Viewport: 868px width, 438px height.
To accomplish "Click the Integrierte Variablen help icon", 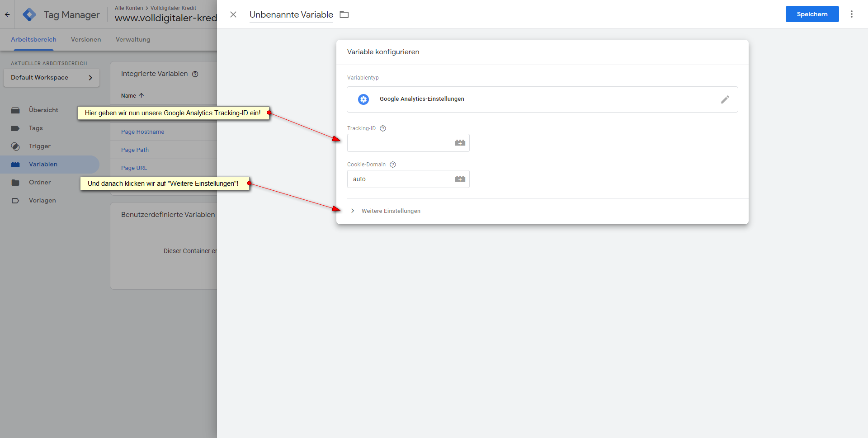I will (x=195, y=74).
